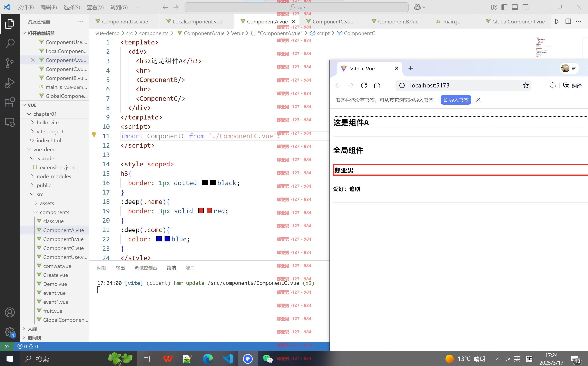Expand the hello-vite folder

pyautogui.click(x=32, y=123)
